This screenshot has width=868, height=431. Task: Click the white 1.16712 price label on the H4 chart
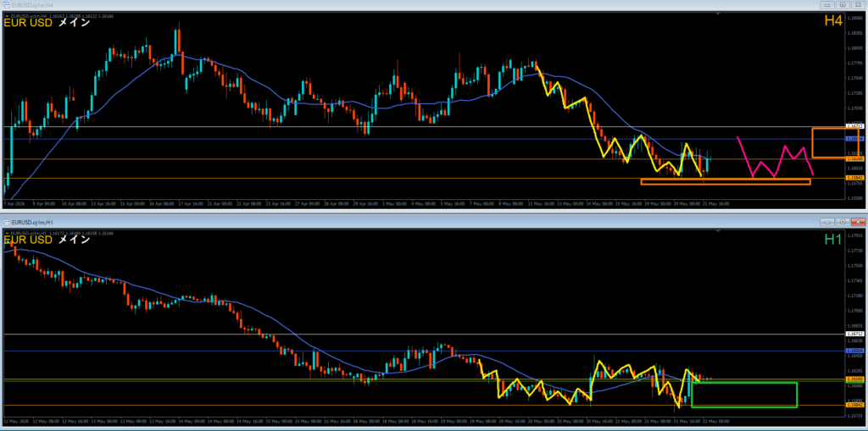(854, 126)
